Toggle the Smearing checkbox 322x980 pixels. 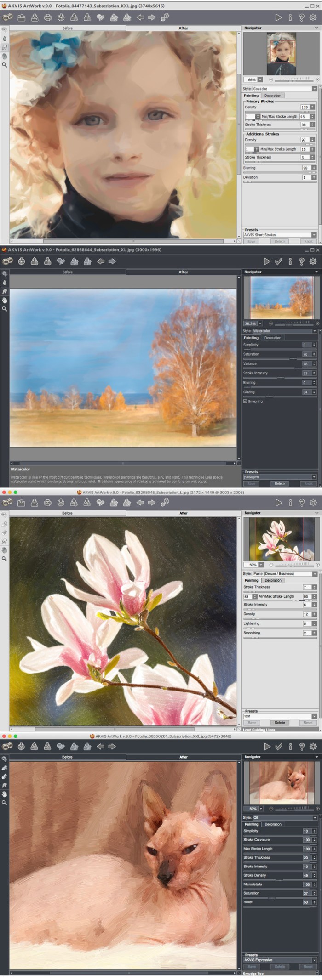245,401
